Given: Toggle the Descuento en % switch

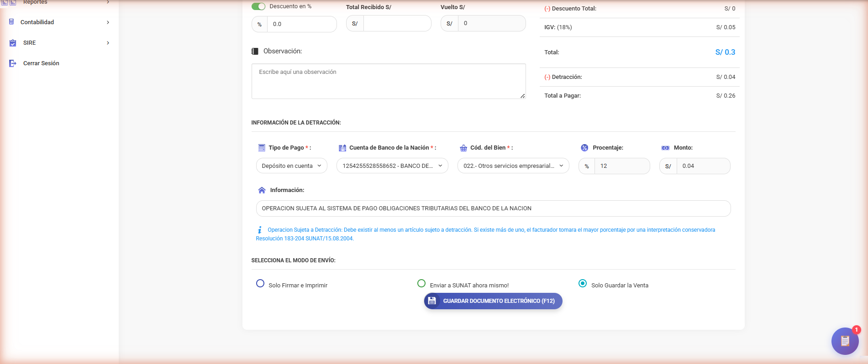Looking at the screenshot, I should coord(258,6).
